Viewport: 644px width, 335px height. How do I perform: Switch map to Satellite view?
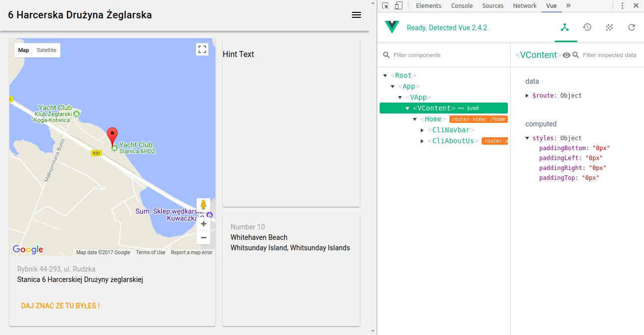[x=47, y=50]
